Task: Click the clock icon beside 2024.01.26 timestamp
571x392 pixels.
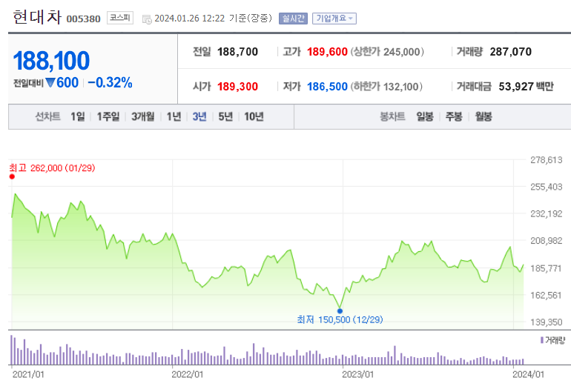Action: click(x=147, y=19)
